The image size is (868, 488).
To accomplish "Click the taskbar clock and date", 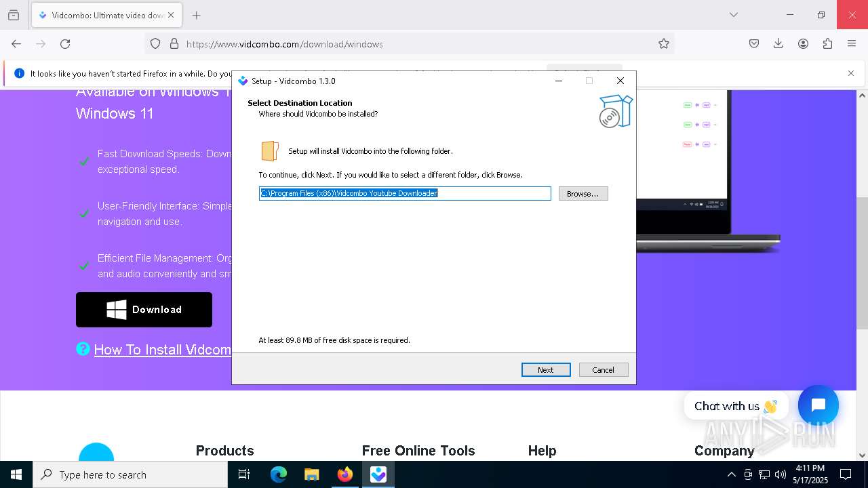I will pyautogui.click(x=810, y=474).
